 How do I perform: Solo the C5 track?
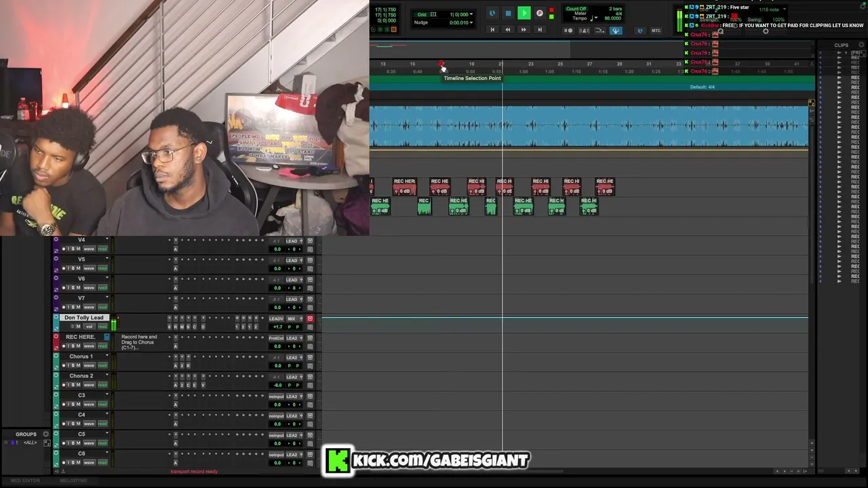[x=73, y=443]
